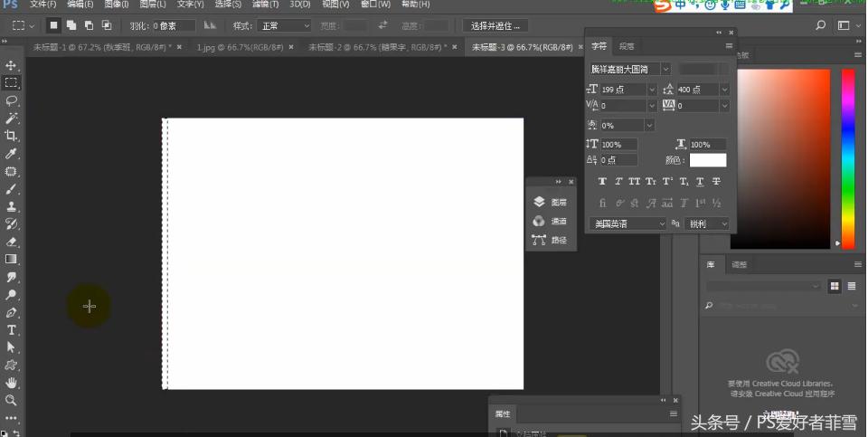Open the Character panel flyout menu
868x437 pixels.
pyautogui.click(x=729, y=46)
